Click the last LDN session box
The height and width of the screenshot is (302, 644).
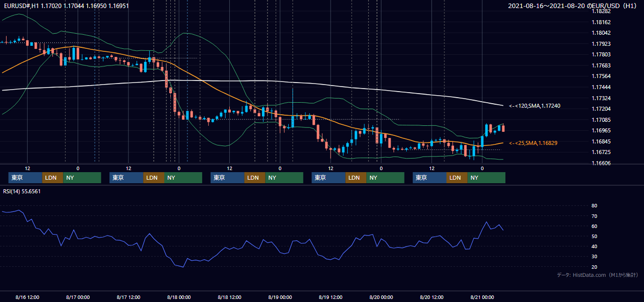[457, 178]
